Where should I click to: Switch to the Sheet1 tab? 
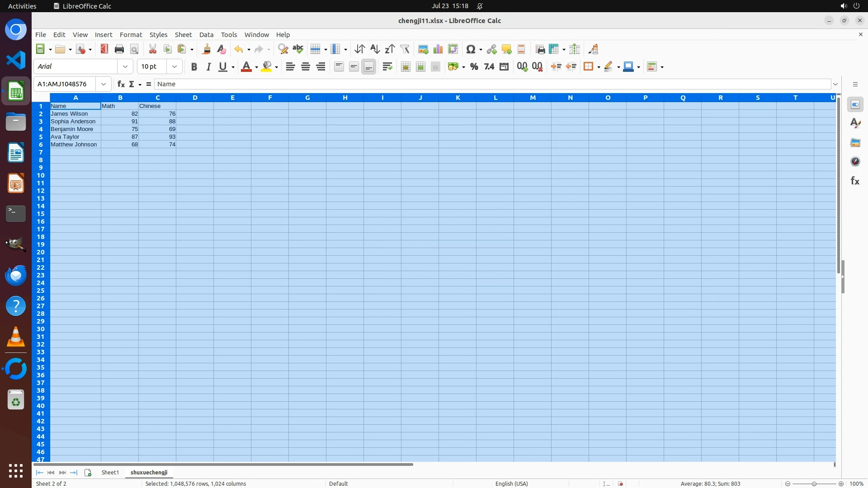tap(110, 472)
